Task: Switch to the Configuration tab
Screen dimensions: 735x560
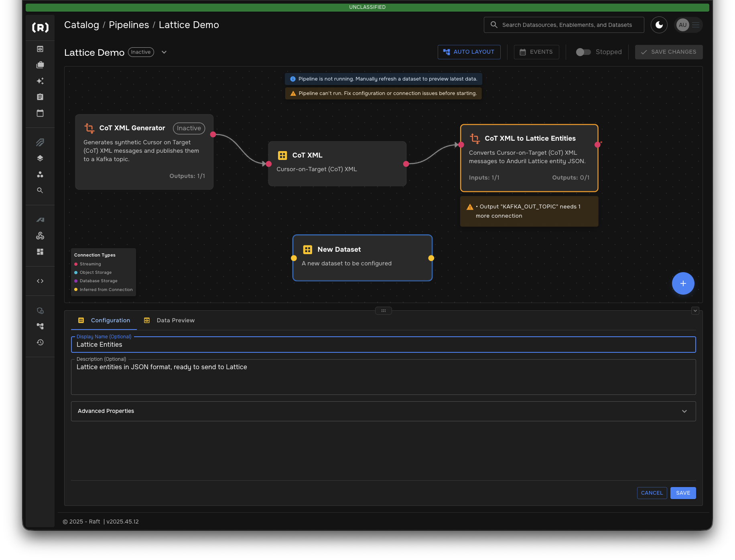Action: click(x=104, y=320)
